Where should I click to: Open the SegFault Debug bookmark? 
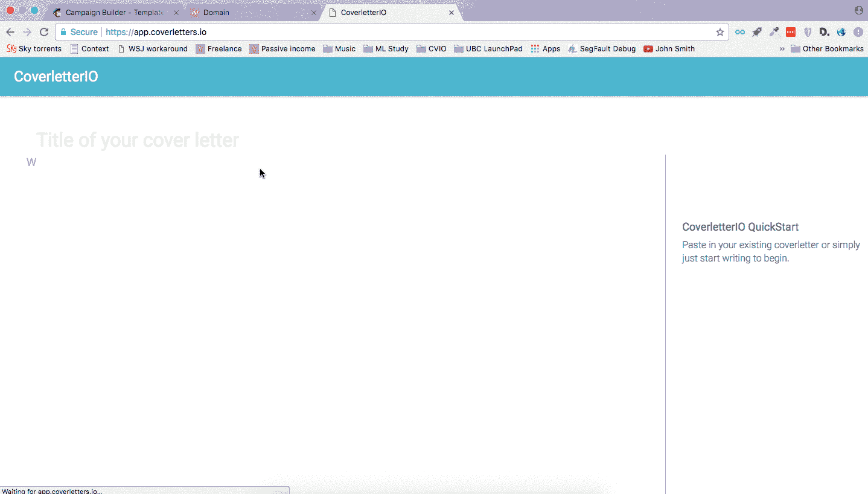click(x=602, y=49)
